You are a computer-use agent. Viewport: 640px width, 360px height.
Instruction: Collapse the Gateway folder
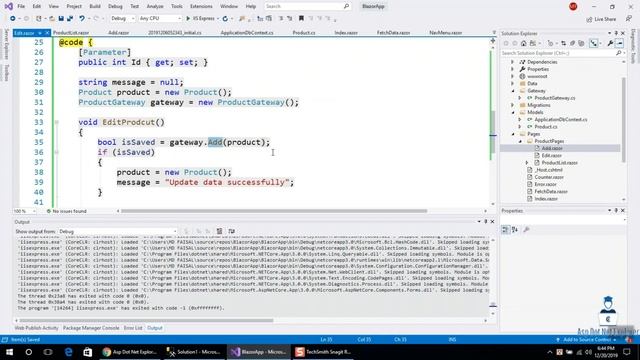click(513, 91)
